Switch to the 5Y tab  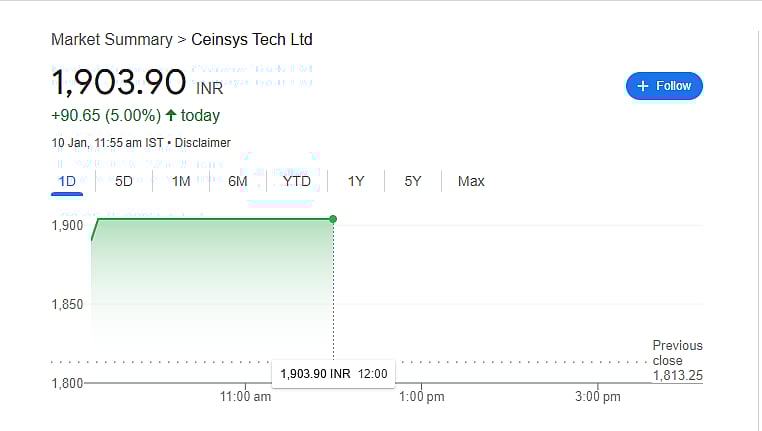(x=413, y=181)
